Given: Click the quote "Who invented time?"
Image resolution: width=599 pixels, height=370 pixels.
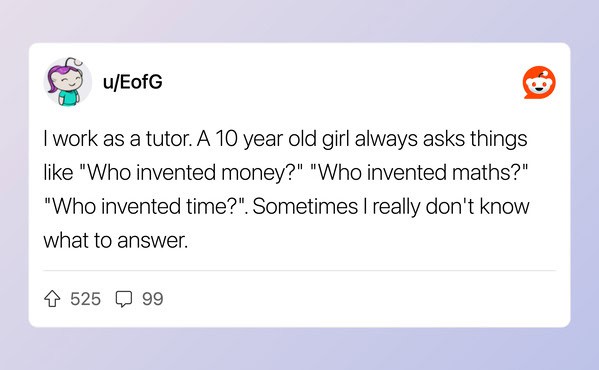Looking at the screenshot, I should (x=146, y=207).
